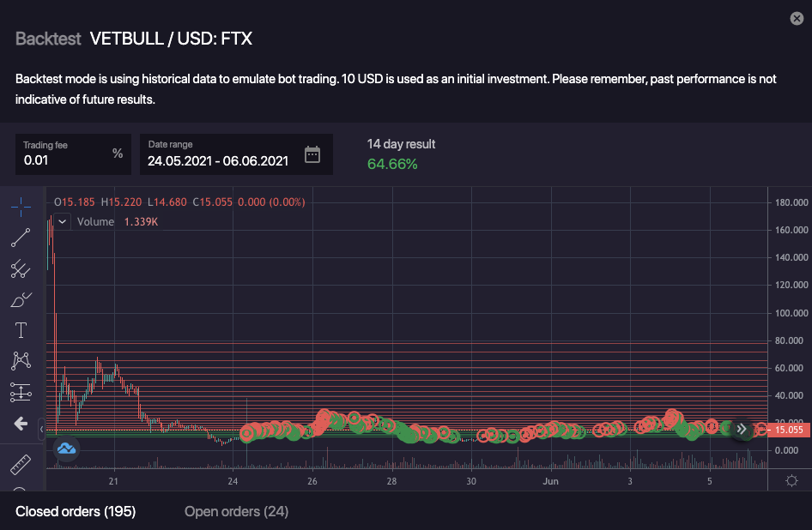Click the '21' date axis label
The image size is (812, 530).
[x=113, y=481]
